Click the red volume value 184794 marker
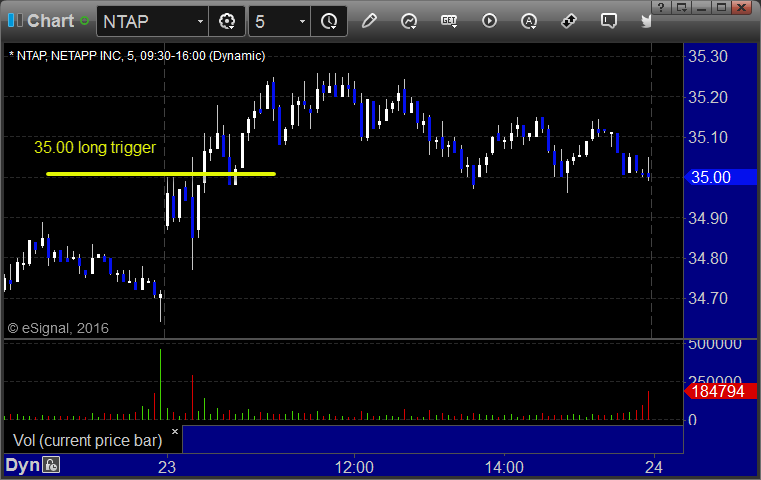This screenshot has height=480, width=761. (720, 391)
